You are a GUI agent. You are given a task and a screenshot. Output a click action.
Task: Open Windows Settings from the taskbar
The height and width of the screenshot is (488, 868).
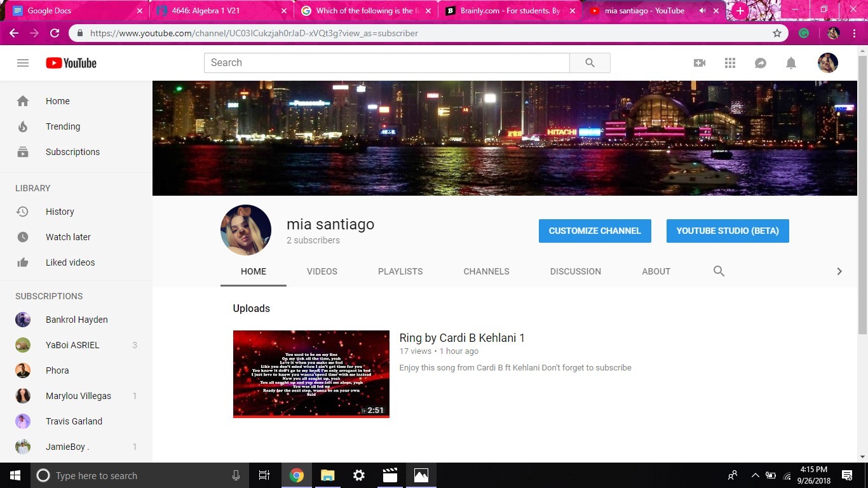[359, 475]
